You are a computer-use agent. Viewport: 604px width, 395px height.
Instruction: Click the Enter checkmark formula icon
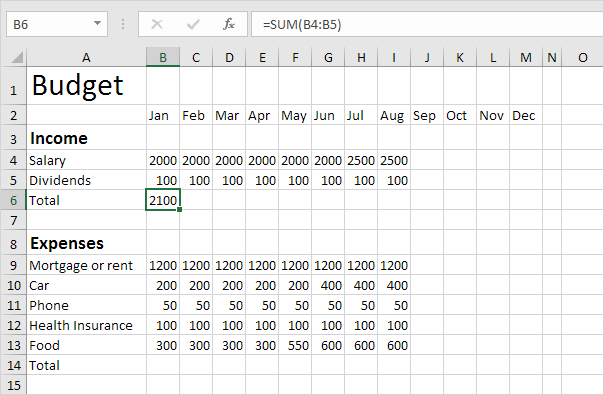pos(193,25)
